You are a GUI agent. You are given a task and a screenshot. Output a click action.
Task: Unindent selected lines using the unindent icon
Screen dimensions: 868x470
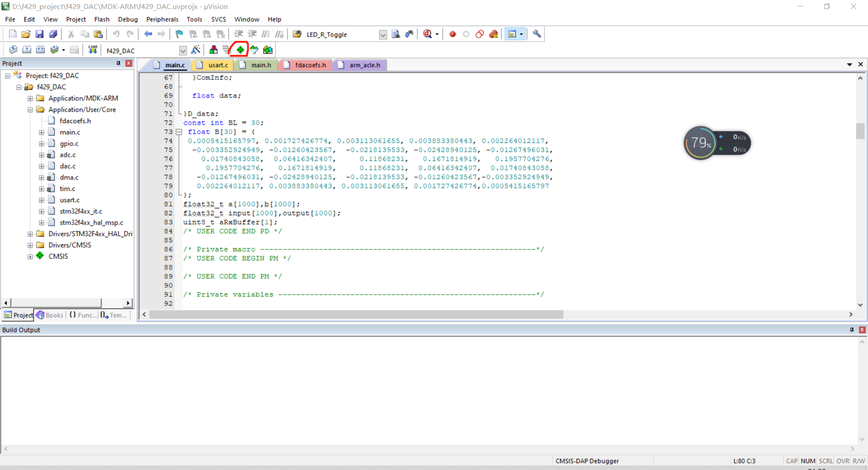click(252, 34)
